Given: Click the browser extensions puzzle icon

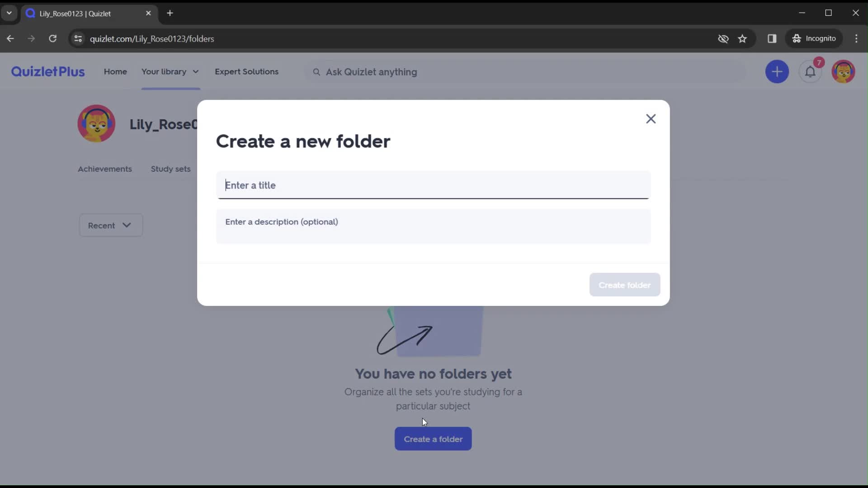Looking at the screenshot, I should point(772,38).
